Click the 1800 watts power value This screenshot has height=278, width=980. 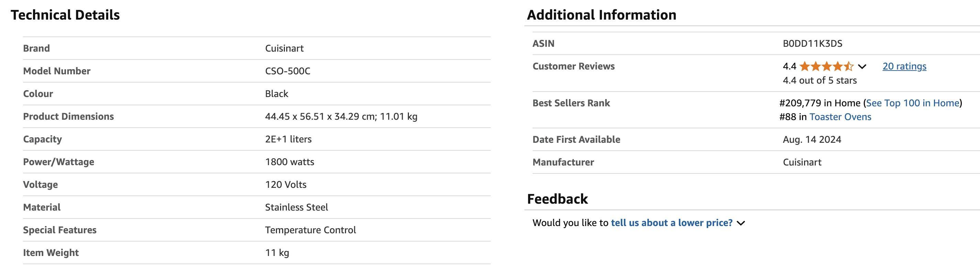tap(290, 162)
